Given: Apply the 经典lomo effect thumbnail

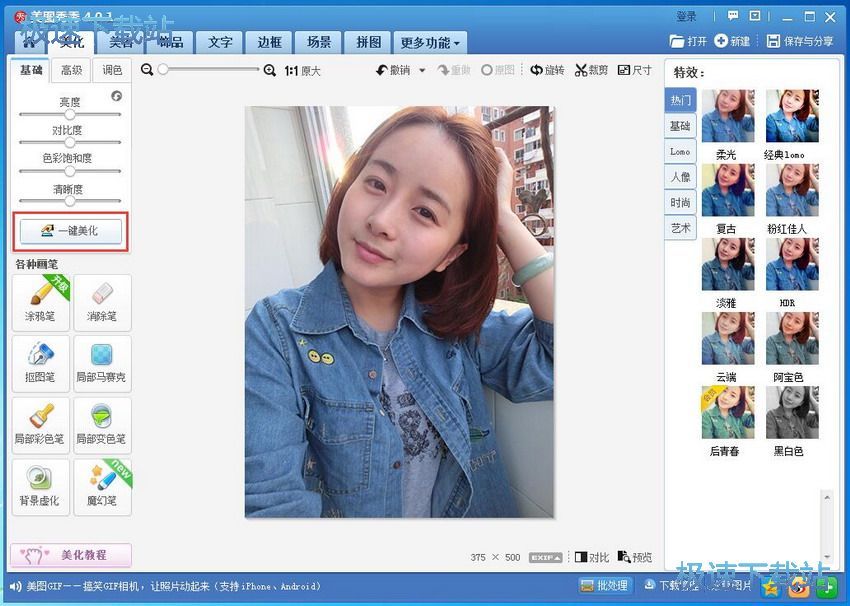Looking at the screenshot, I should pyautogui.click(x=792, y=116).
